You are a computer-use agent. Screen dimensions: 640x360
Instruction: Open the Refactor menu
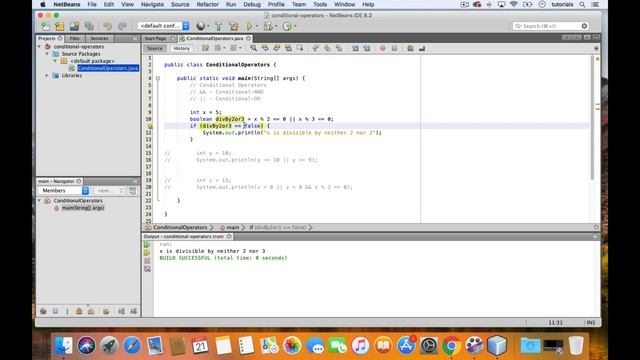(207, 4)
